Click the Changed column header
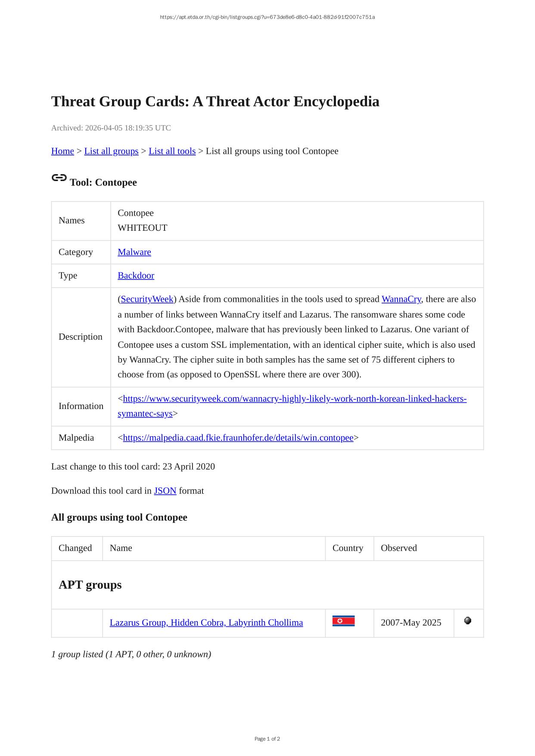 tap(75, 548)
